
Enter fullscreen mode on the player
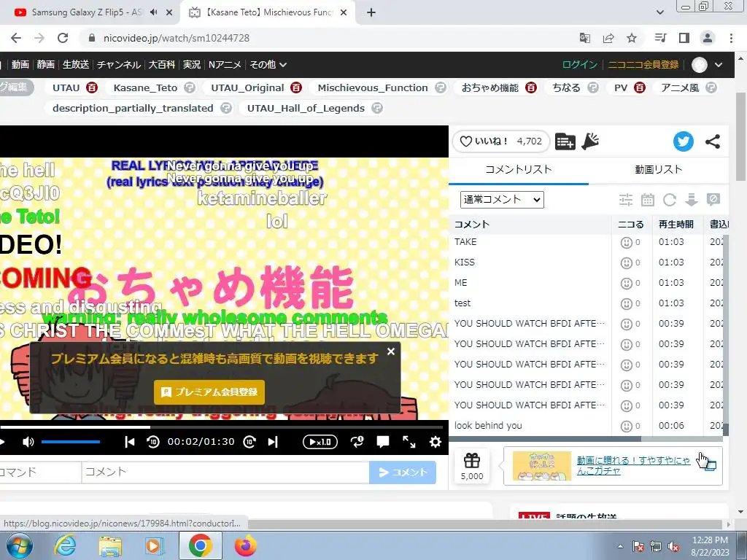[409, 442]
